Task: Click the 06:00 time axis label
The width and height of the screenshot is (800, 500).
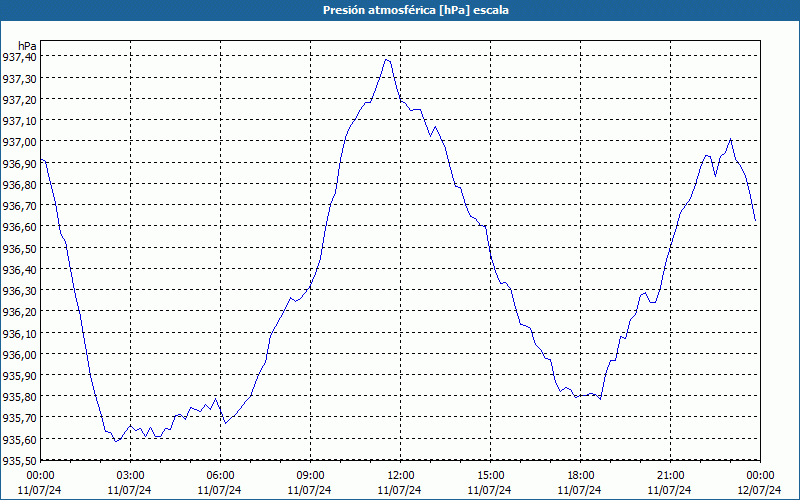Action: click(x=220, y=476)
